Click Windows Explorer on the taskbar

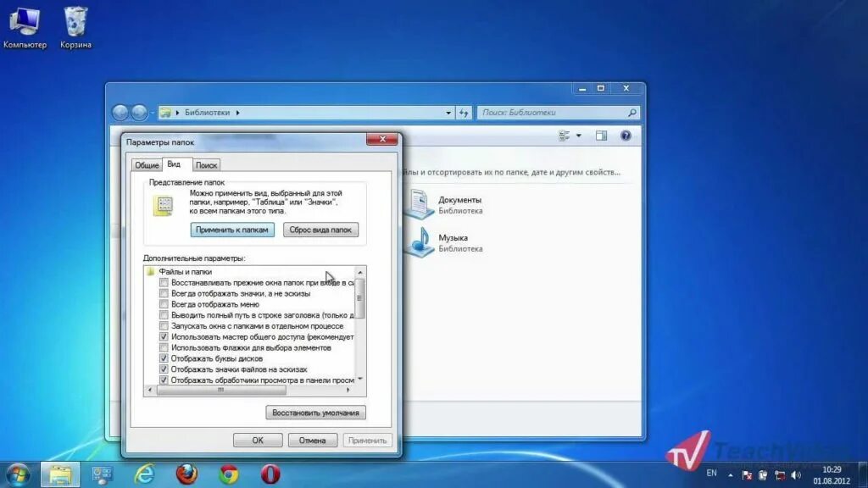point(60,474)
